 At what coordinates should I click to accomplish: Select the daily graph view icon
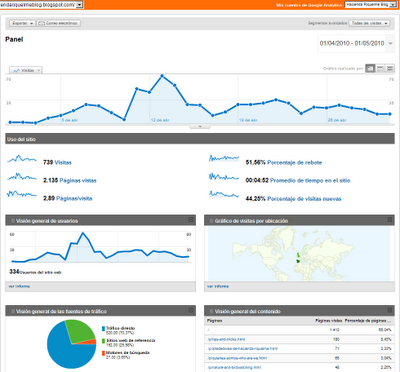coord(370,68)
